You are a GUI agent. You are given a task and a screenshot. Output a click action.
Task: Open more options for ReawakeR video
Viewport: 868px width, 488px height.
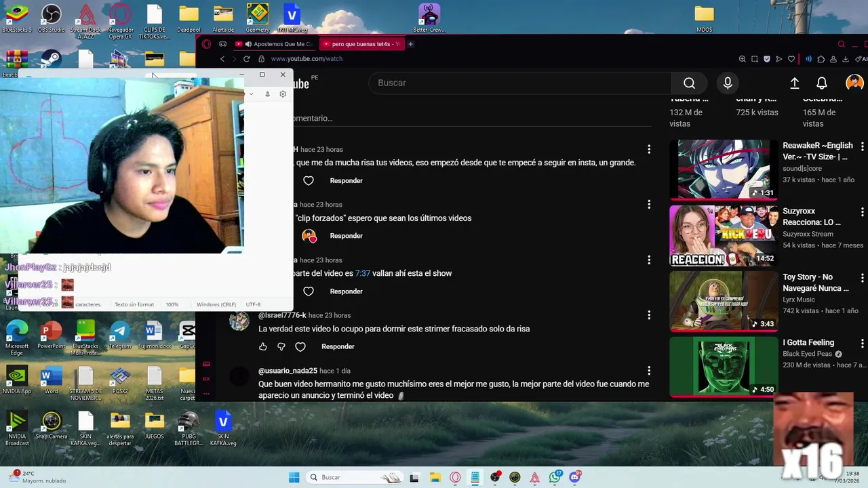(862, 146)
